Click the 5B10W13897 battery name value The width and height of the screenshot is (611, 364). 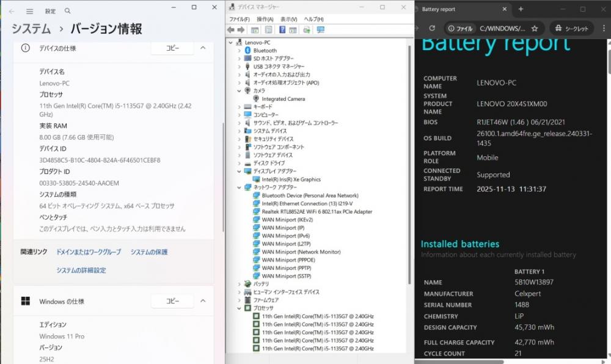click(534, 282)
